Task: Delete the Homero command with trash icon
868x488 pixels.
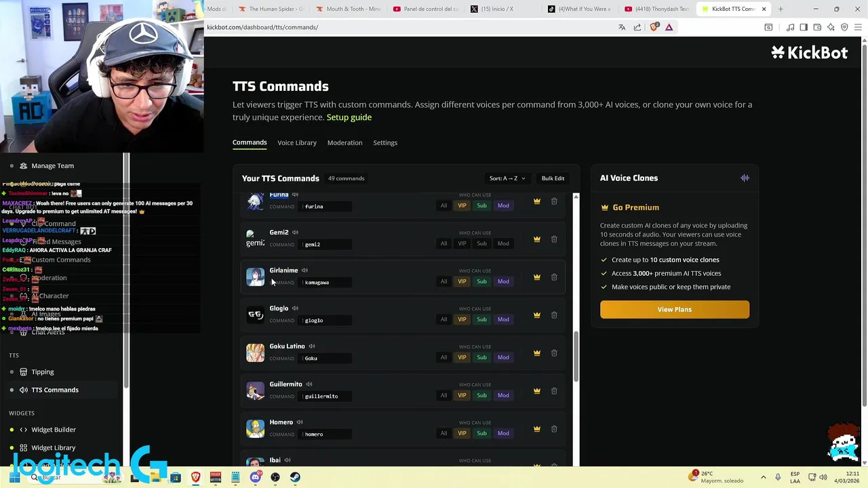Action: (554, 429)
